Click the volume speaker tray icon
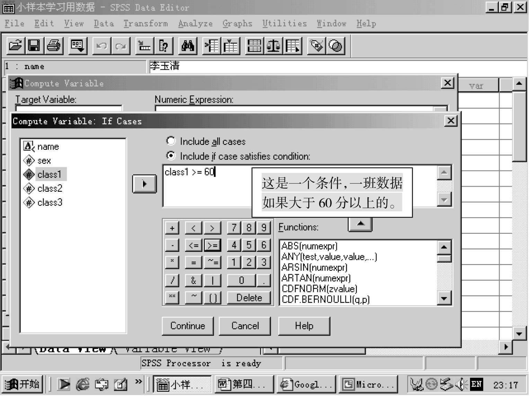 (x=462, y=384)
